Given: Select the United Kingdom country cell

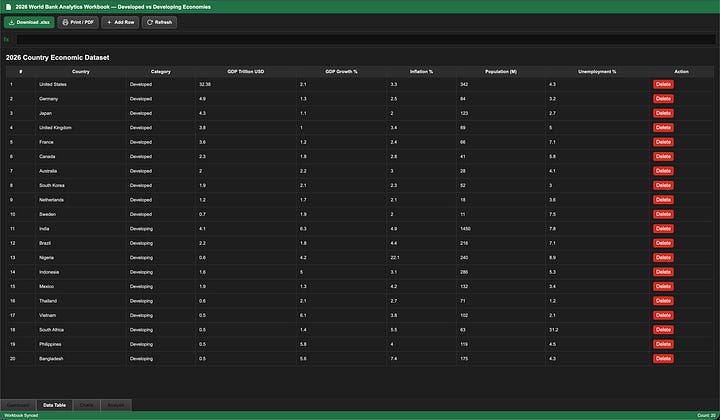Looking at the screenshot, I should 81,128.
